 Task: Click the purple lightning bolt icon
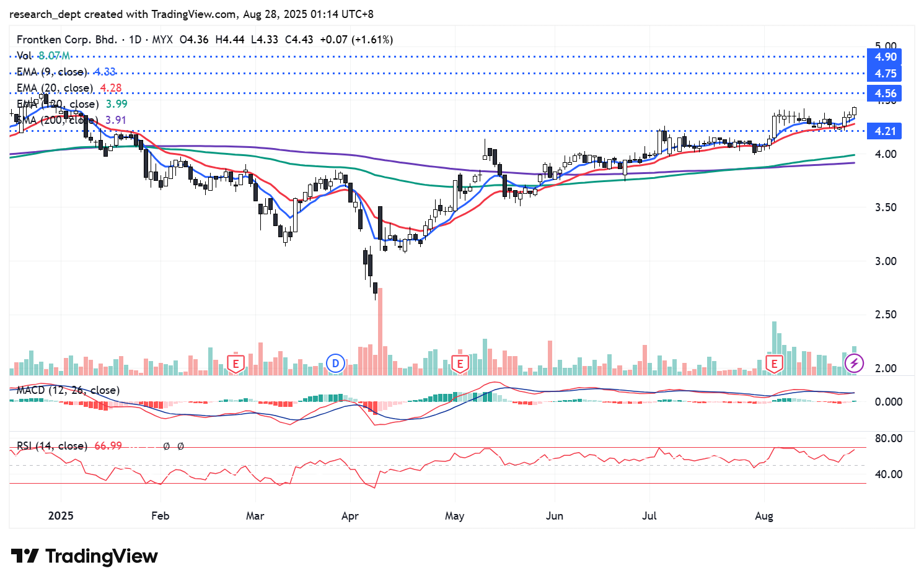pyautogui.click(x=855, y=363)
